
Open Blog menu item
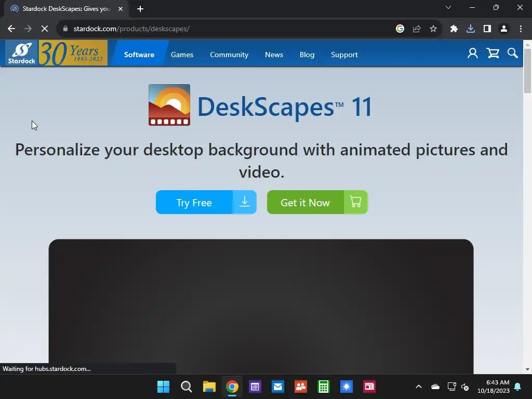[307, 55]
